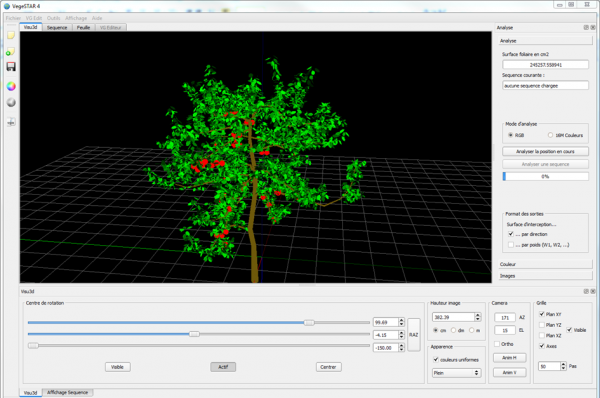
Task: Open the Outils menu
Action: pos(54,18)
